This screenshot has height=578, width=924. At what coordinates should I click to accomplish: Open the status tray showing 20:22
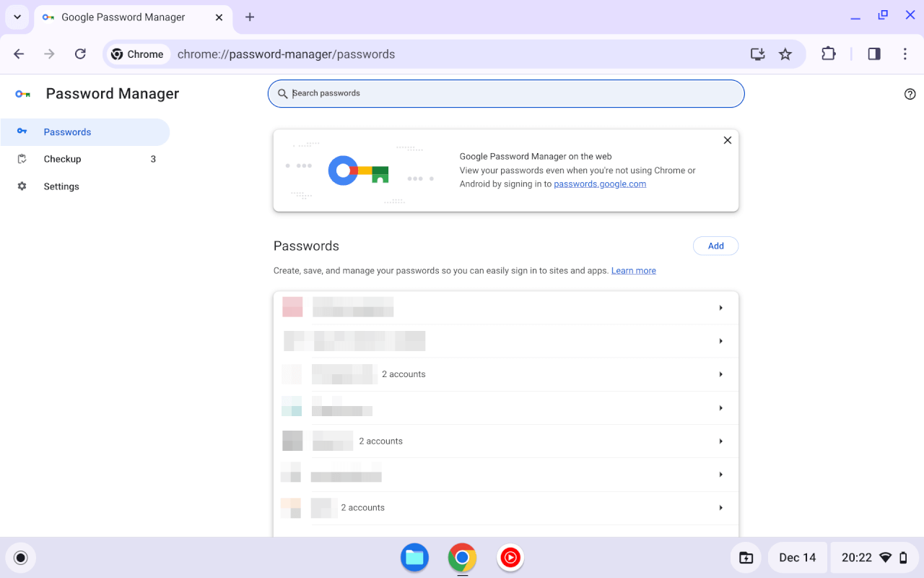pyautogui.click(x=874, y=558)
